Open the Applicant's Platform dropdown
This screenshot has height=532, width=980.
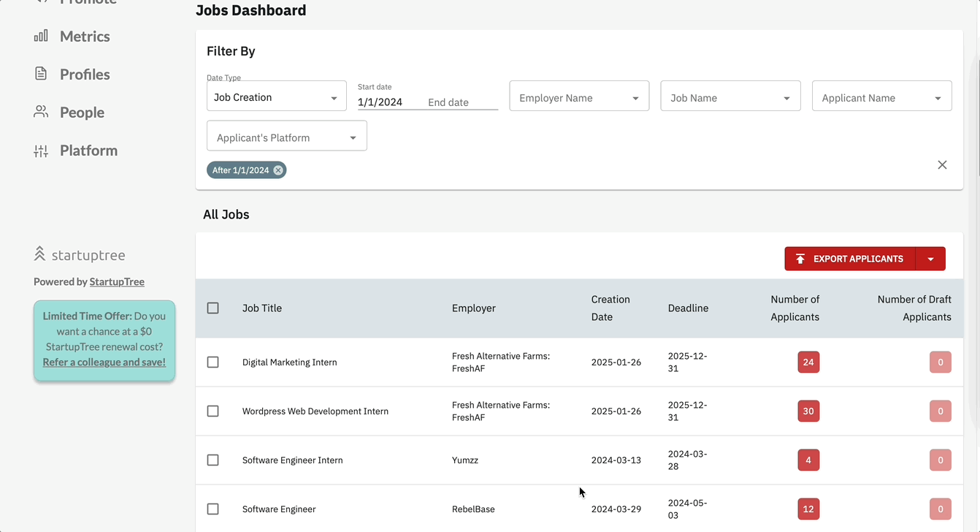(286, 136)
